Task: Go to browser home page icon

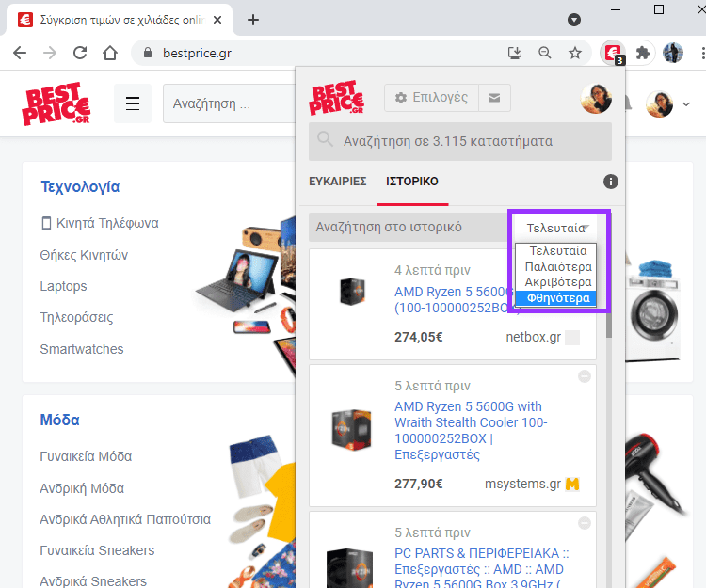Action: (x=110, y=53)
